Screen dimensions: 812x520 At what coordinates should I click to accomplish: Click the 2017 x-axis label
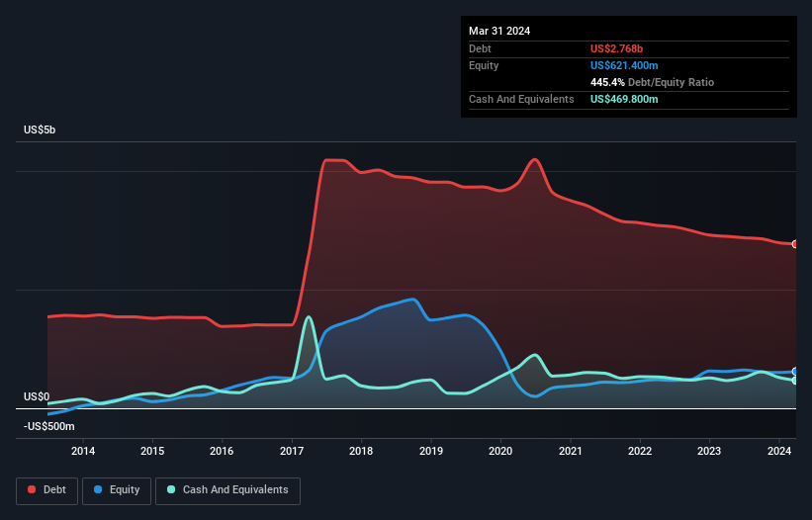tap(292, 451)
